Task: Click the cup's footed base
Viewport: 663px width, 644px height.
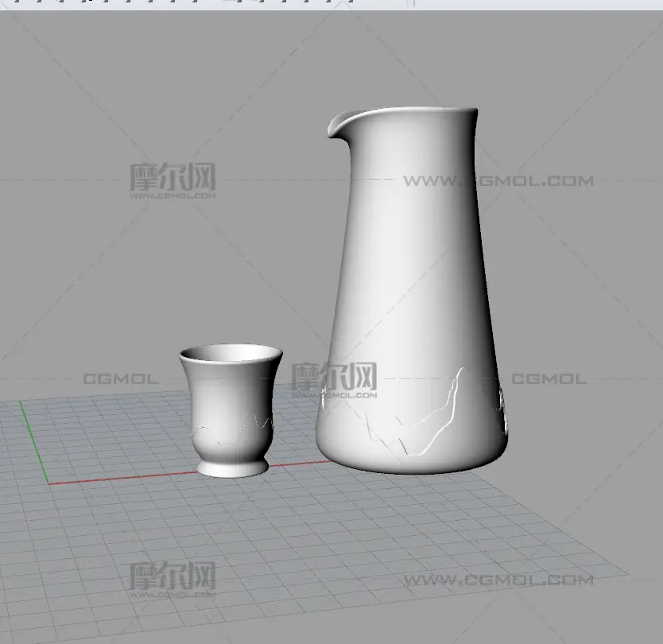Action: coord(231,467)
